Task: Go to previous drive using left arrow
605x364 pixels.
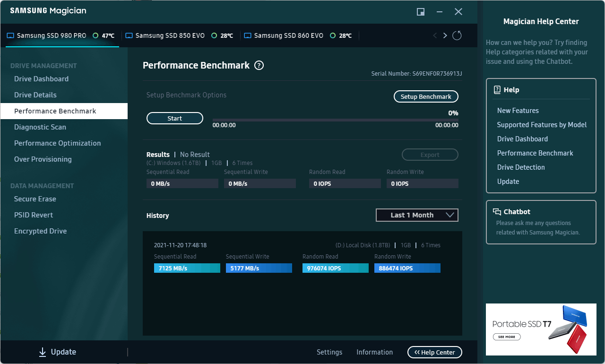Action: 435,35
